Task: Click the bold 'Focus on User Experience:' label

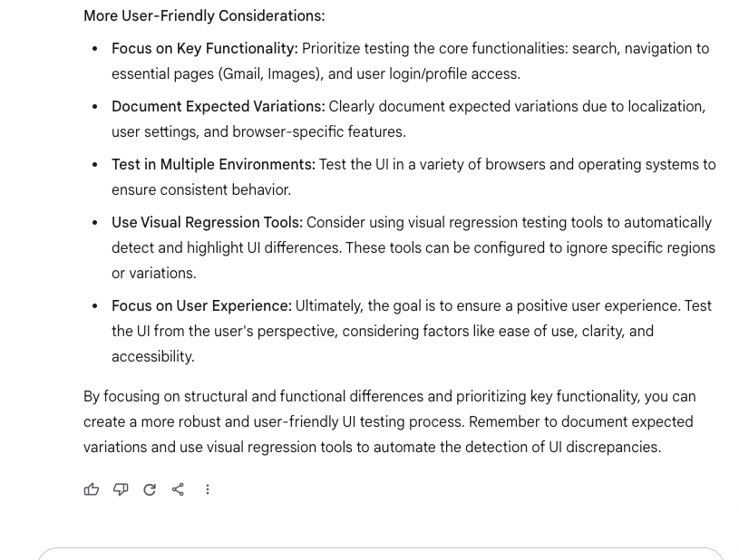Action: pyautogui.click(x=201, y=305)
